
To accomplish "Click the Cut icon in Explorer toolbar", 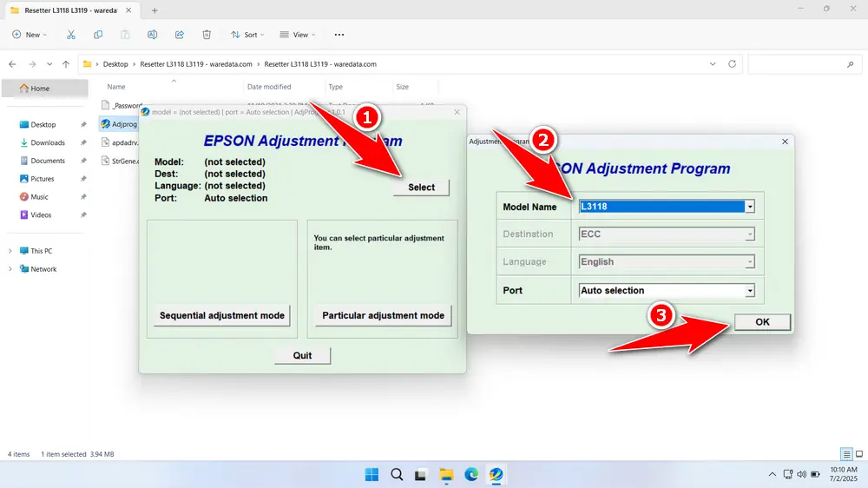I will [x=71, y=35].
